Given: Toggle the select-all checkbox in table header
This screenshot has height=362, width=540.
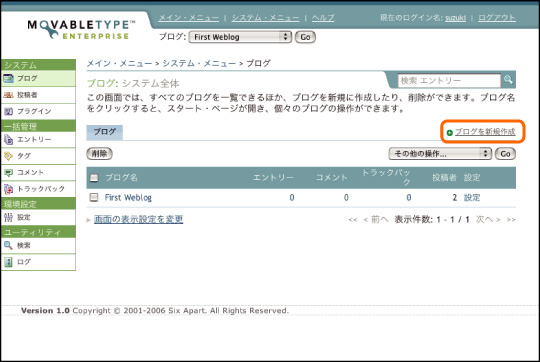Looking at the screenshot, I should click(x=94, y=178).
